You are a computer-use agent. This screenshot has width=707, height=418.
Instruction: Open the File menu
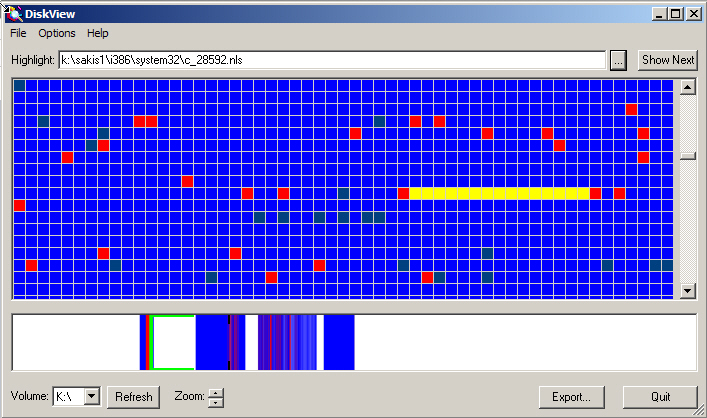18,33
